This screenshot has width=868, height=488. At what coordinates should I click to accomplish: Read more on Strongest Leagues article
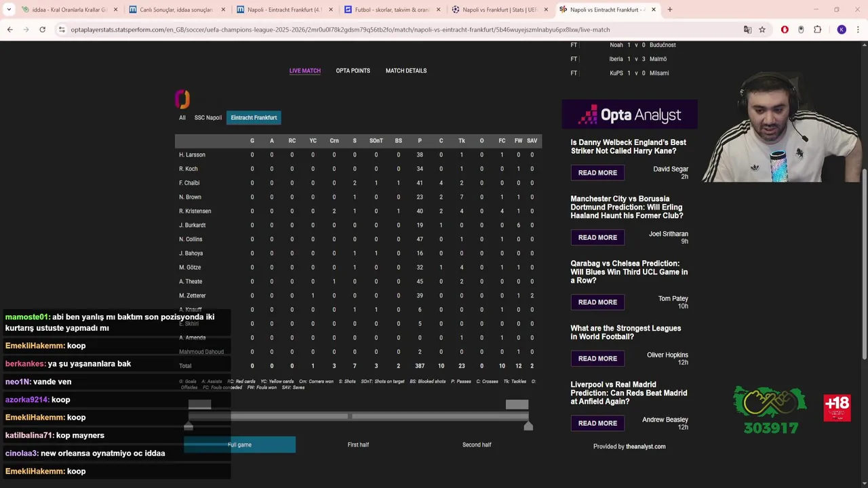pyautogui.click(x=597, y=359)
